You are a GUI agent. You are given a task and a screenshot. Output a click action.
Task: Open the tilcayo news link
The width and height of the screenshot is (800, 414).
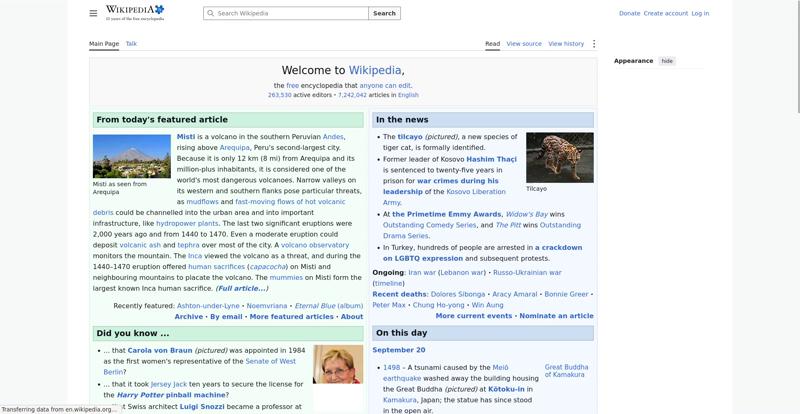pos(410,137)
